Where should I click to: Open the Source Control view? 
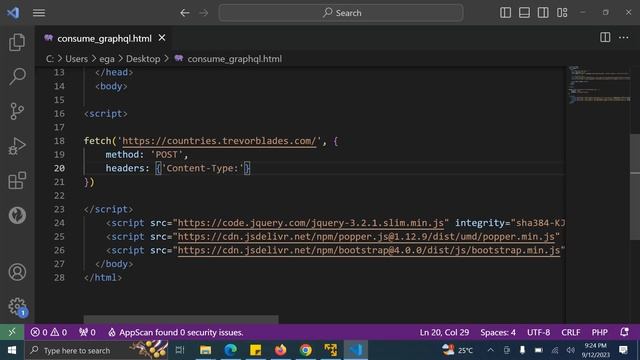[x=17, y=111]
